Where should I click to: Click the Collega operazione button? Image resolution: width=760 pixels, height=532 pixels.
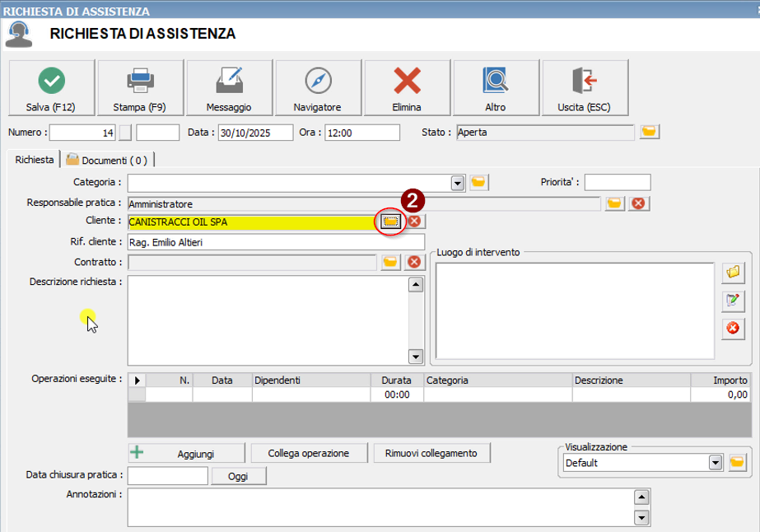[x=308, y=453]
